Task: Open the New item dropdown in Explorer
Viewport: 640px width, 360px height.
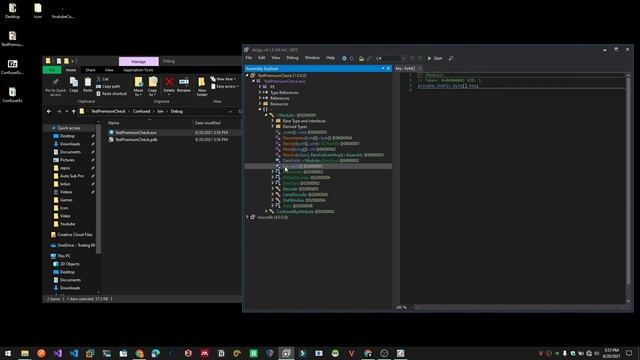Action: [x=224, y=79]
